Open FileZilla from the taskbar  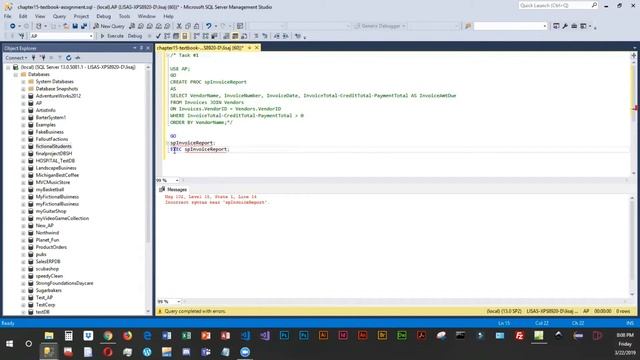click(519, 336)
